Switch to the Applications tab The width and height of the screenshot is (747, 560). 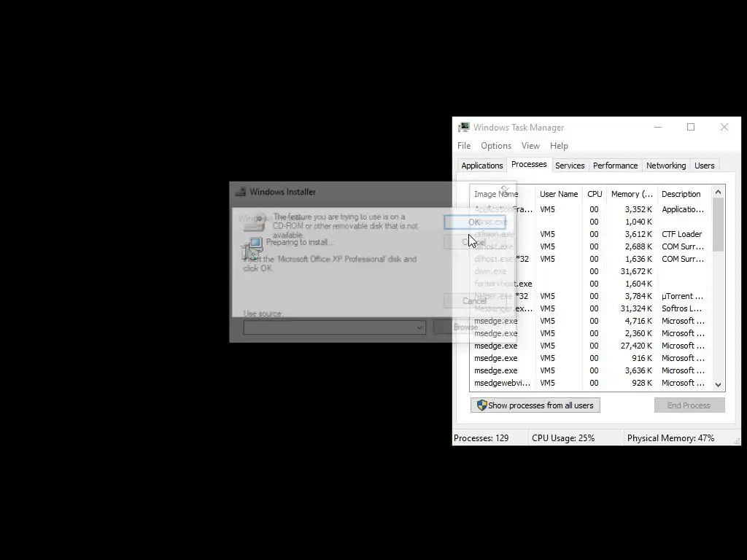point(481,166)
